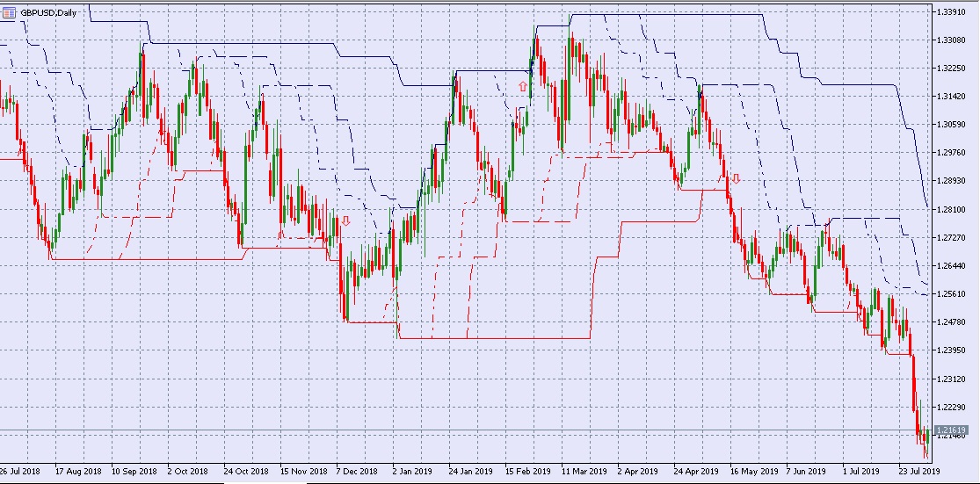980x484 pixels.
Task: Click the 24 Apr 2019 time axis date
Action: (x=695, y=471)
